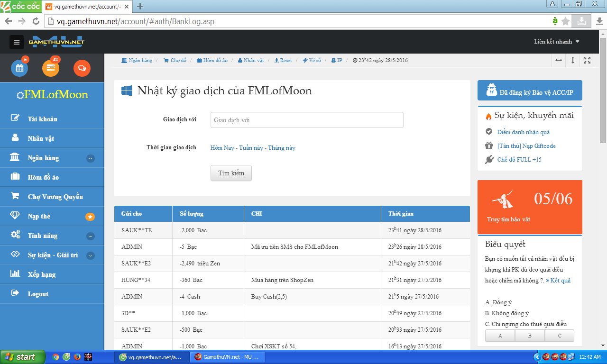
Task: Expand the Tính năng sidebar submenu
Action: pos(90,236)
